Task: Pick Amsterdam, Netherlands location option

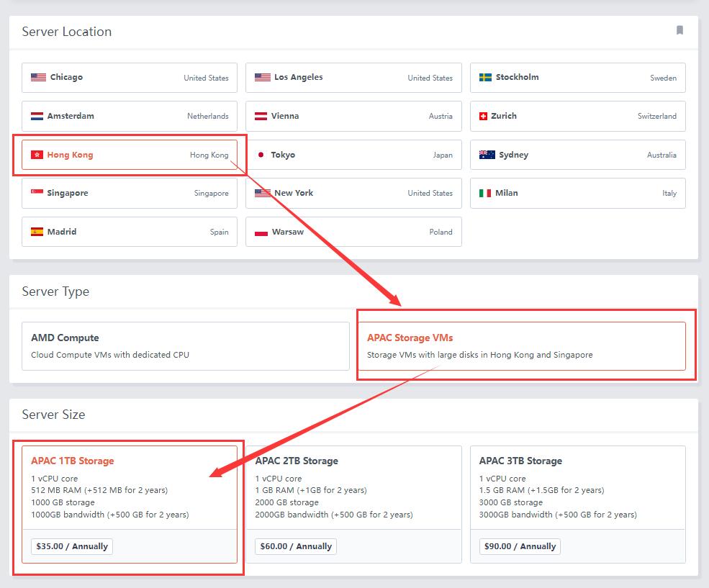Action: (130, 116)
